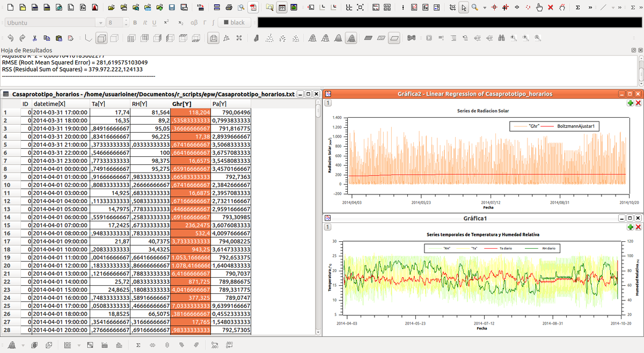Click the binoculars find icon
The height and width of the screenshot is (353, 644).
tap(501, 38)
